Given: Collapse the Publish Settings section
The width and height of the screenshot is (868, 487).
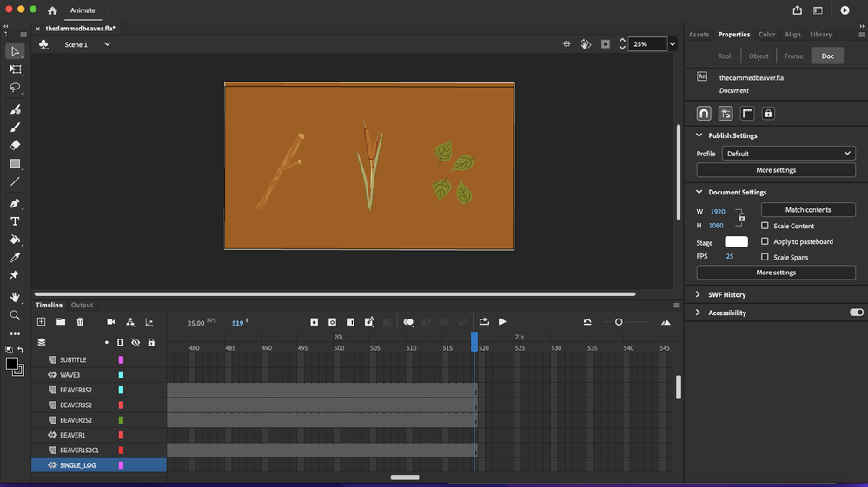Looking at the screenshot, I should (x=699, y=135).
